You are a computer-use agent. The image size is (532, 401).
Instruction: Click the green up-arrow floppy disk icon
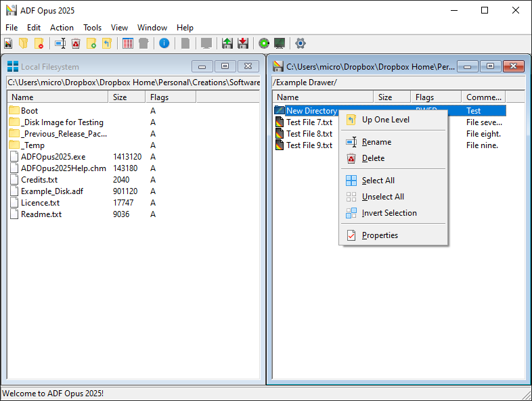[227, 43]
